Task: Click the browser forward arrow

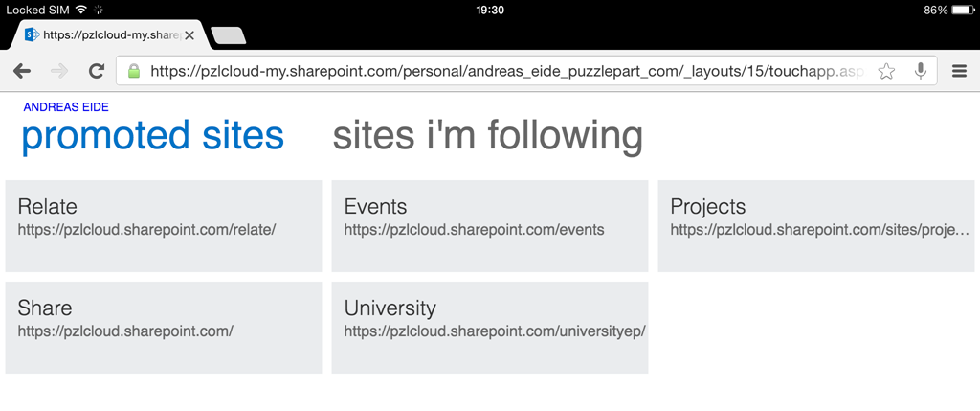Action: pyautogui.click(x=59, y=71)
